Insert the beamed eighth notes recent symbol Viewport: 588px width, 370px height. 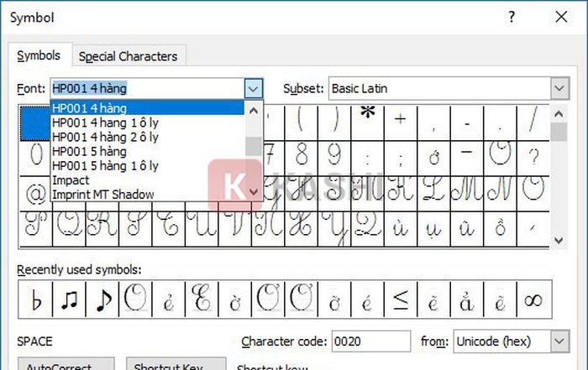click(69, 300)
